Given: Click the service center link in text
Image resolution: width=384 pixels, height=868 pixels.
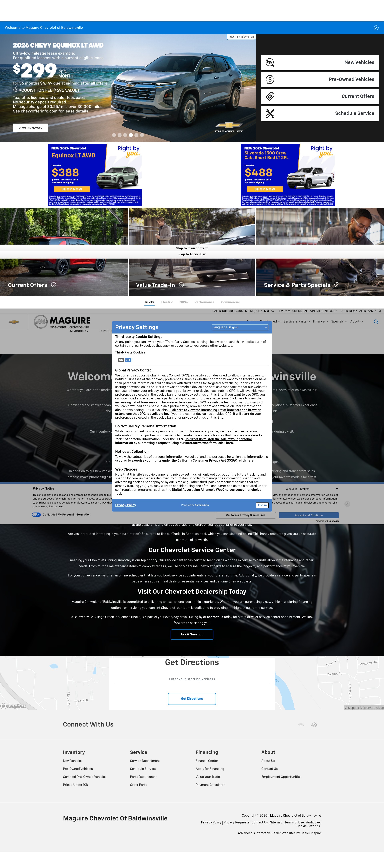Looking at the screenshot, I should pos(176,560).
